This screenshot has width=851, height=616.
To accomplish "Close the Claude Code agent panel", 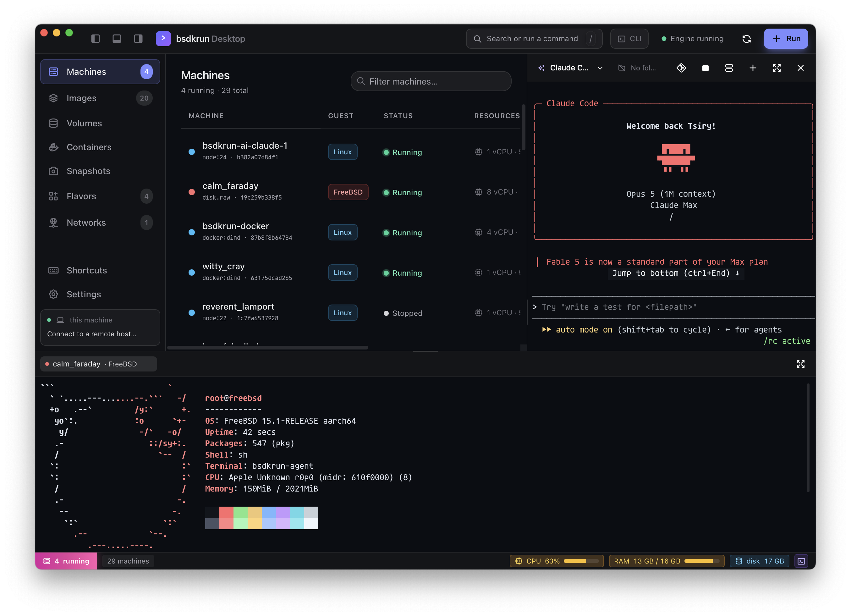I will click(800, 68).
